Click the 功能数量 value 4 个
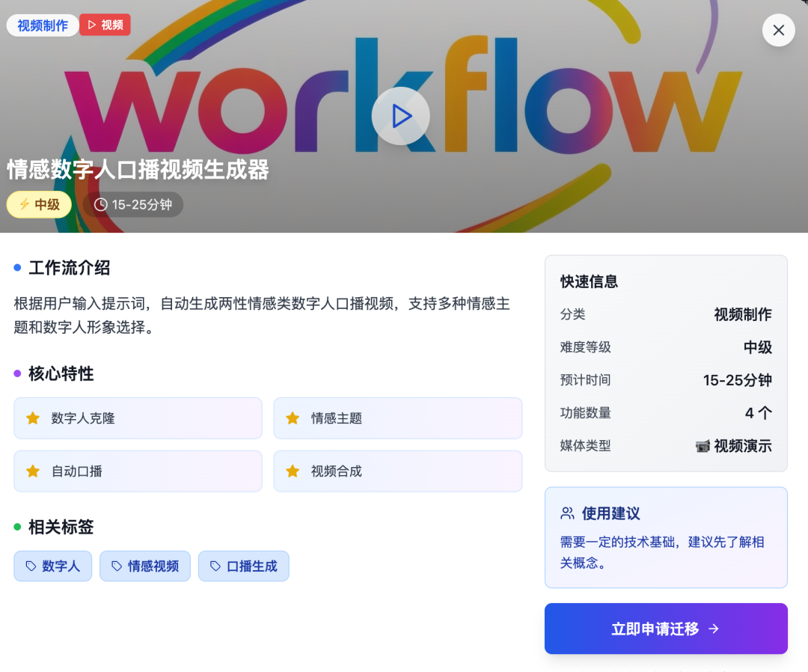This screenshot has height=672, width=808. pyautogui.click(x=758, y=413)
